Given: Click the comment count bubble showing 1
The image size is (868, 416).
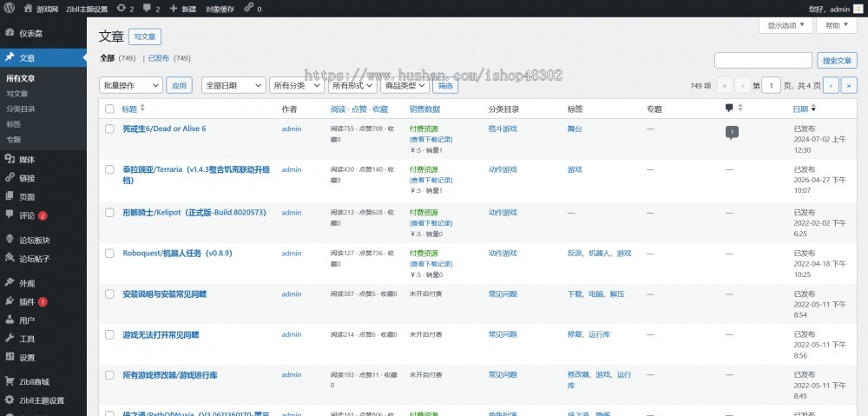Looking at the screenshot, I should click(x=732, y=132).
